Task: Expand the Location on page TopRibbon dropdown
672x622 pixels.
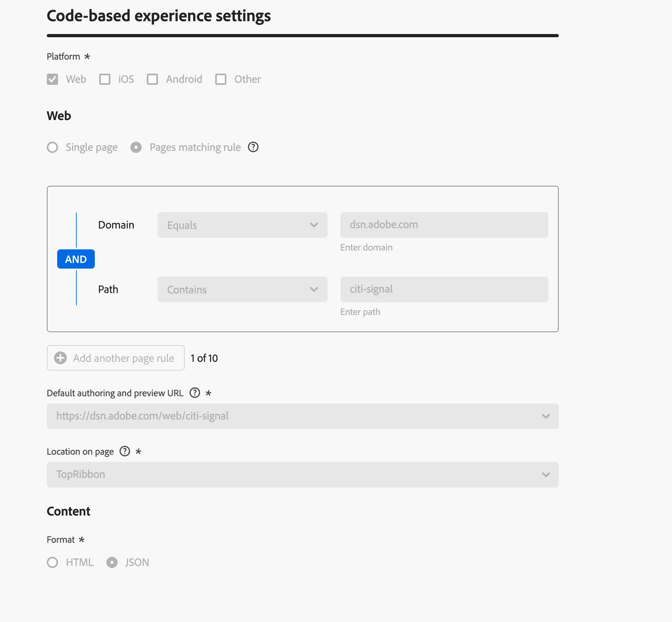Action: (303, 475)
